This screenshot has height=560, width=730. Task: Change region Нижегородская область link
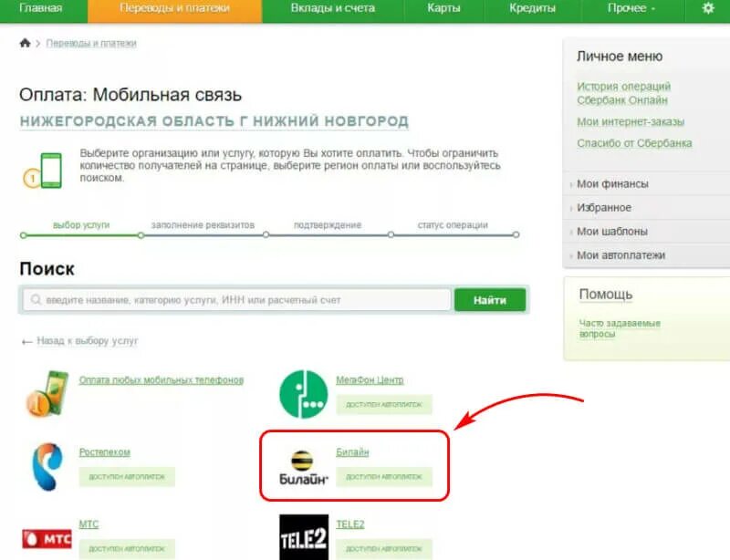click(214, 121)
